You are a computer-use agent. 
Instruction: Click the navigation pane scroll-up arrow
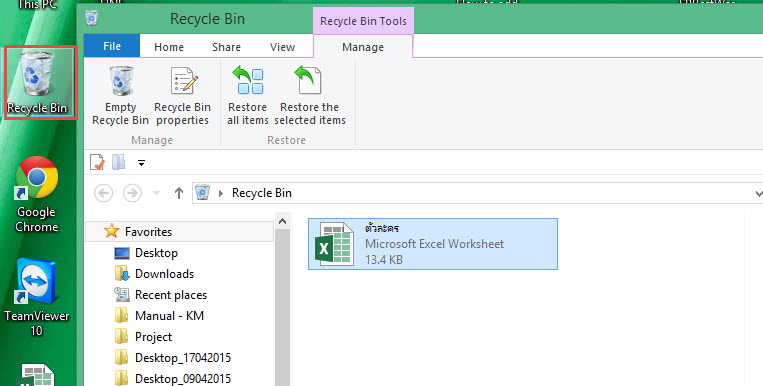tap(282, 221)
